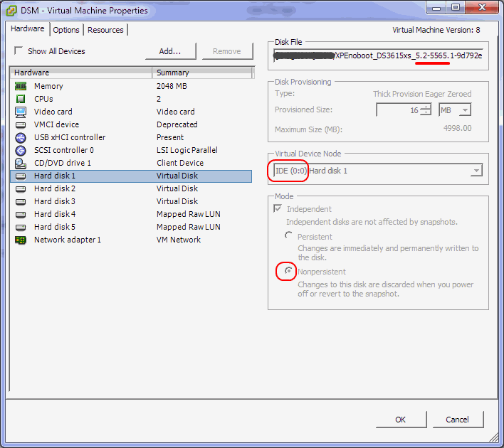Image resolution: width=504 pixels, height=448 pixels.
Task: Toggle the Independent mode checkbox
Action: [278, 209]
